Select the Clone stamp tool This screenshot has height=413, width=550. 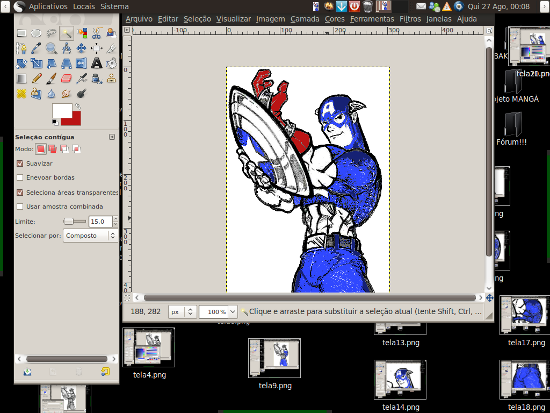[x=112, y=79]
